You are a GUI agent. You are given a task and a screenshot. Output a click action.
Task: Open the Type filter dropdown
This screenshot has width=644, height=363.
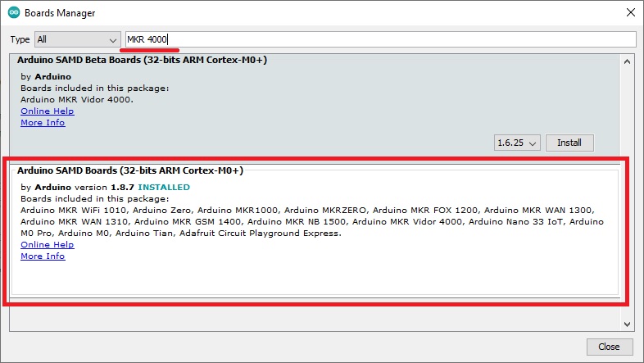(x=78, y=39)
